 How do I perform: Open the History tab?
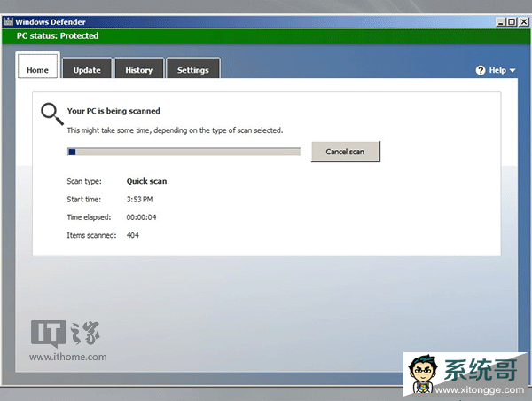tap(139, 68)
